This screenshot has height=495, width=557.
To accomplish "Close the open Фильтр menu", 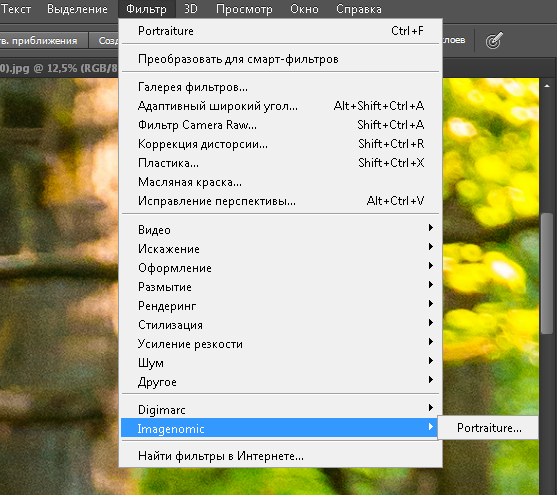I will (146, 9).
